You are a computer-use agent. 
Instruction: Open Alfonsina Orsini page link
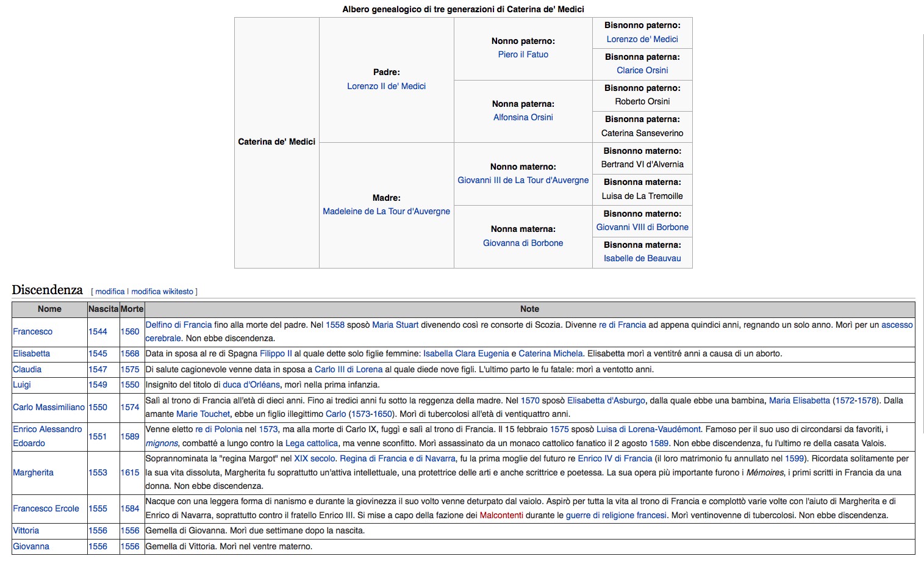[523, 117]
